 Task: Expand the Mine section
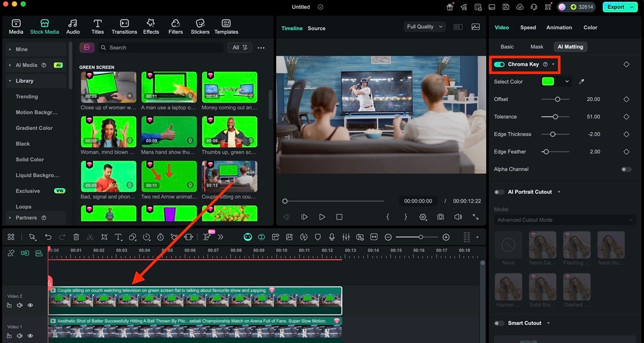point(35,49)
